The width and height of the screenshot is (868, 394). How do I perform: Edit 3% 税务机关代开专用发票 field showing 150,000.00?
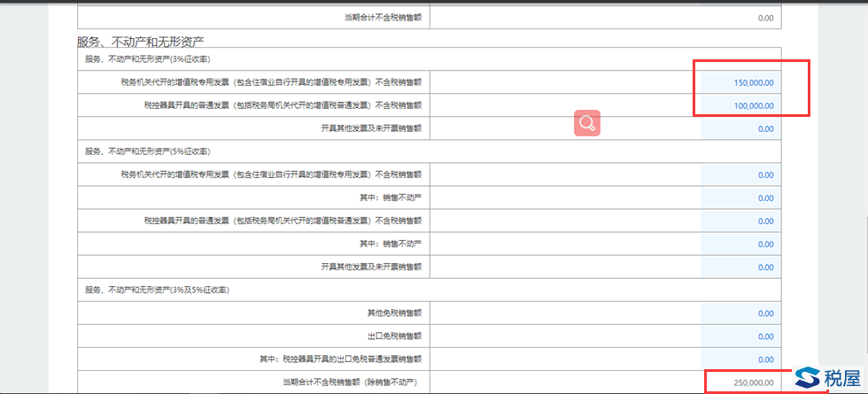click(740, 82)
